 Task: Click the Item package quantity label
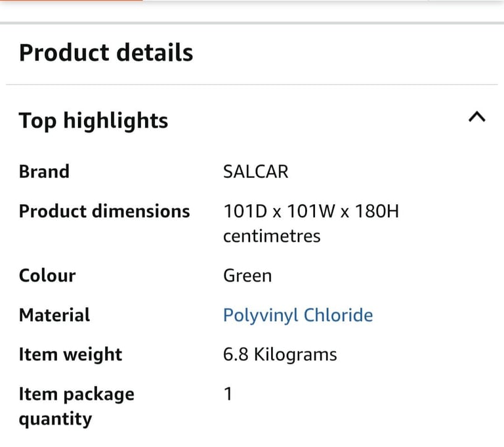[x=77, y=406]
